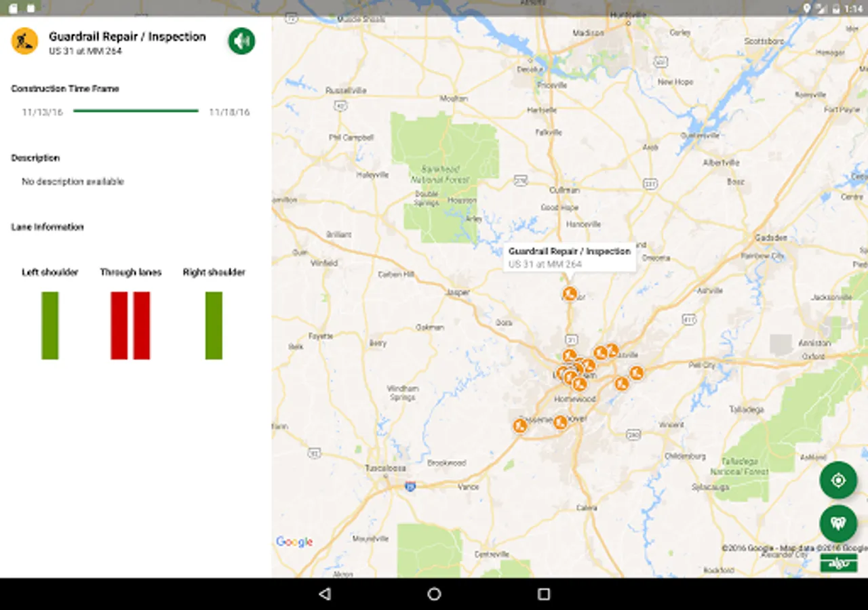The width and height of the screenshot is (868, 610).
Task: Click the Guntersville label on map
Action: click(x=700, y=136)
